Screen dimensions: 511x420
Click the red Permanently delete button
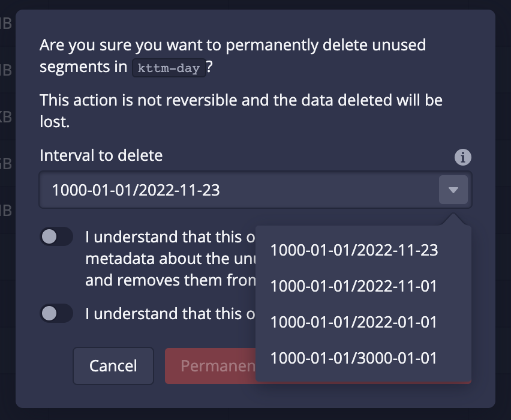pos(210,365)
